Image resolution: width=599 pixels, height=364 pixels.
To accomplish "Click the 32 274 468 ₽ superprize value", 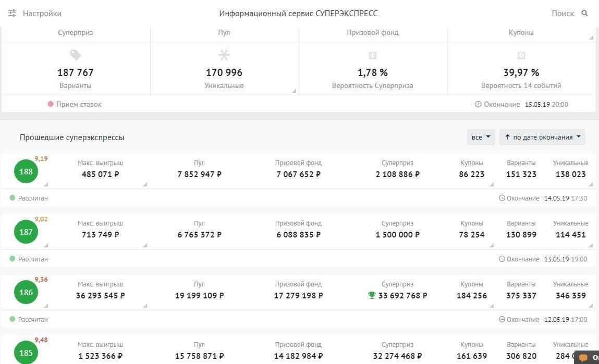I will [x=397, y=356].
